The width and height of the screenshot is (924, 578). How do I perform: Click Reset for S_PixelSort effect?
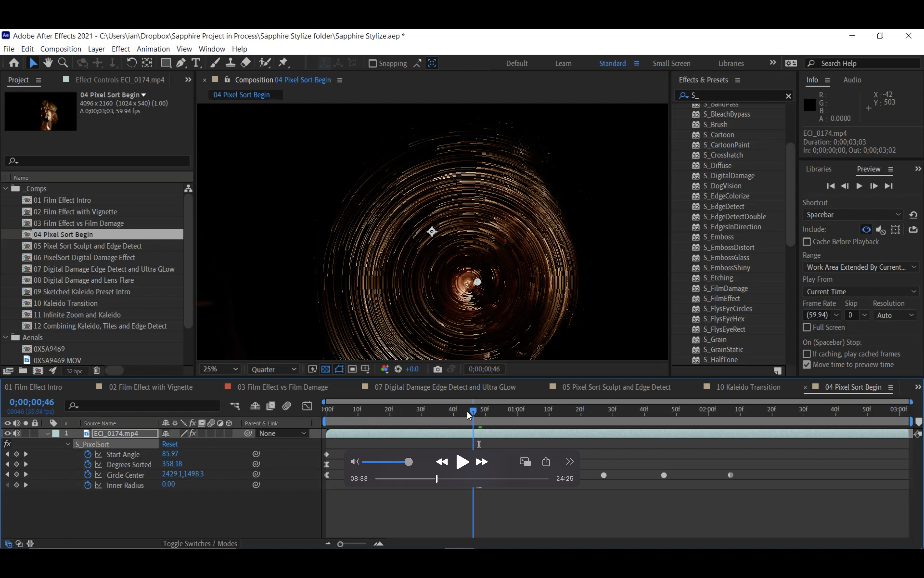170,444
